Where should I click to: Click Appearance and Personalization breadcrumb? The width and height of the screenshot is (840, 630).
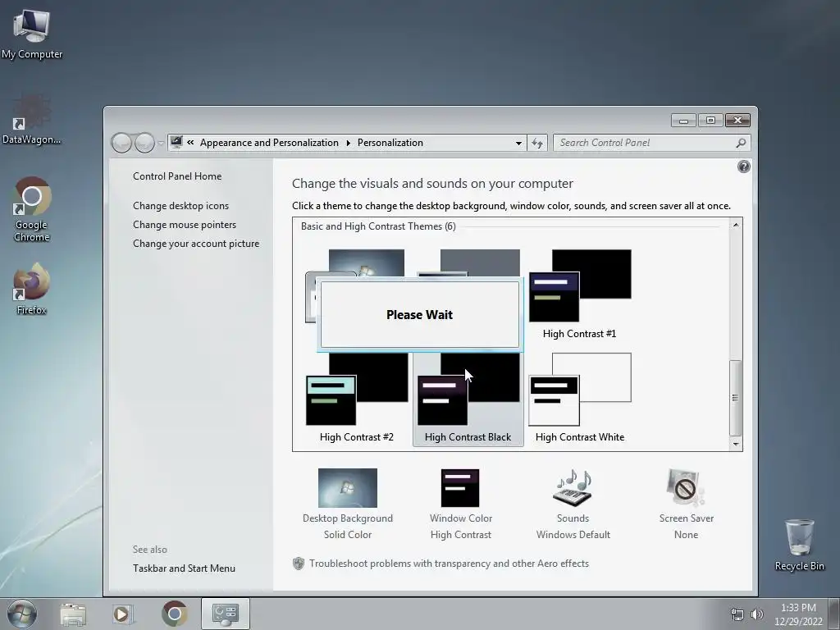(x=269, y=143)
